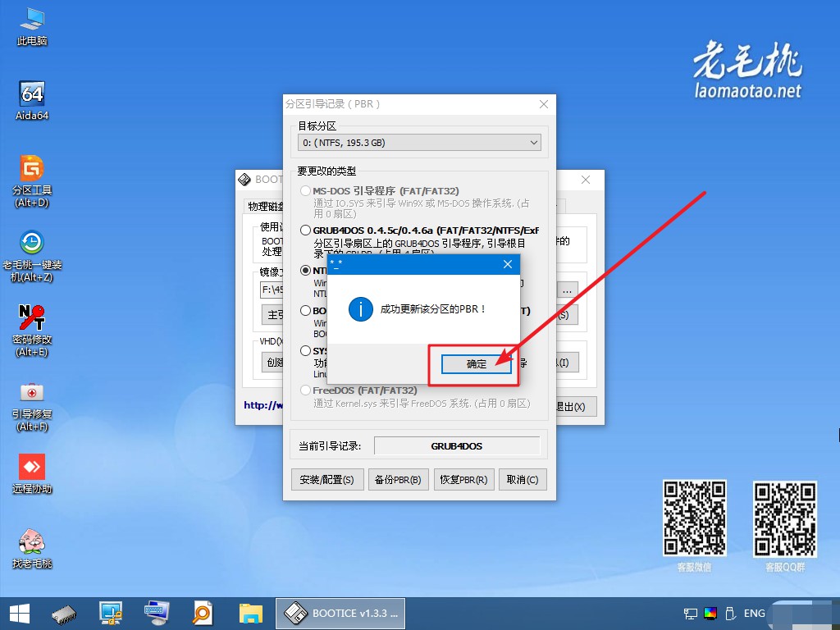The width and height of the screenshot is (840, 630).
Task: Select the NTLDR radio option
Action: click(305, 271)
